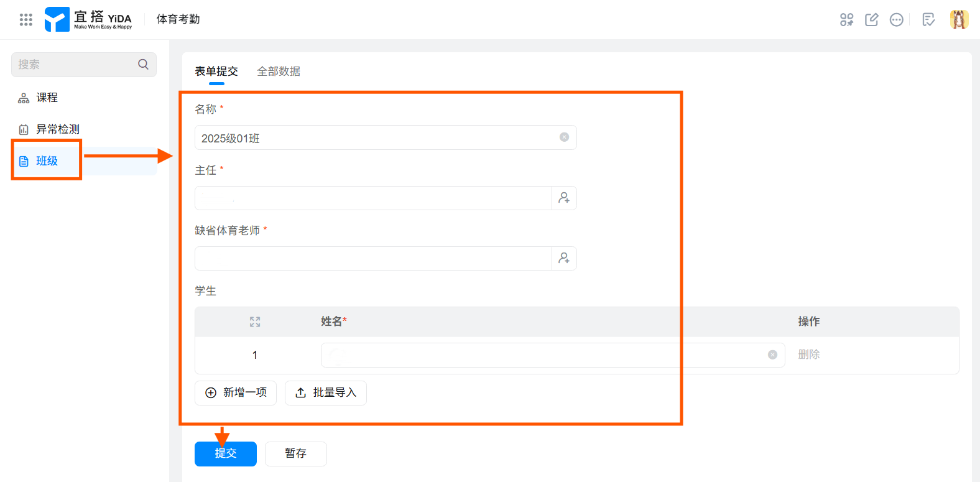Image resolution: width=980 pixels, height=482 pixels.
Task: Open 课程 in the sidebar
Action: (47, 98)
